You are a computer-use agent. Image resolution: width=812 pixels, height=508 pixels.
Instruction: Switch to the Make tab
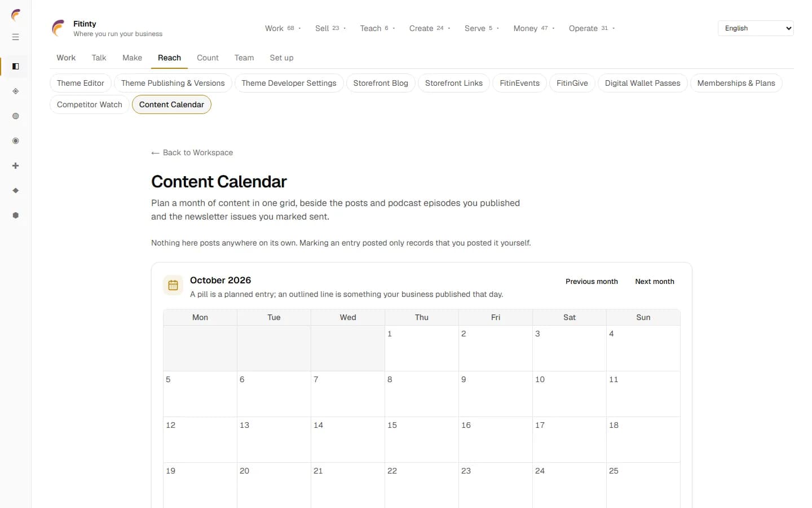132,58
